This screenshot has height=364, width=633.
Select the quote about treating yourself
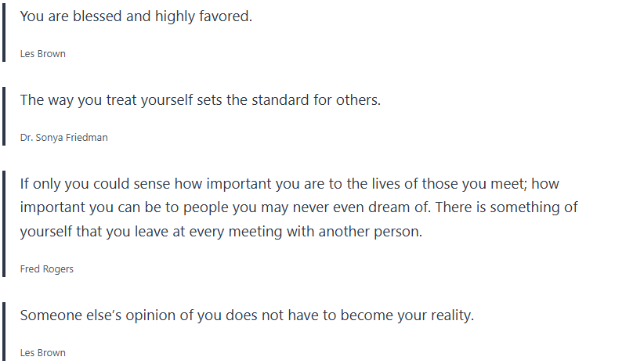[x=200, y=100]
